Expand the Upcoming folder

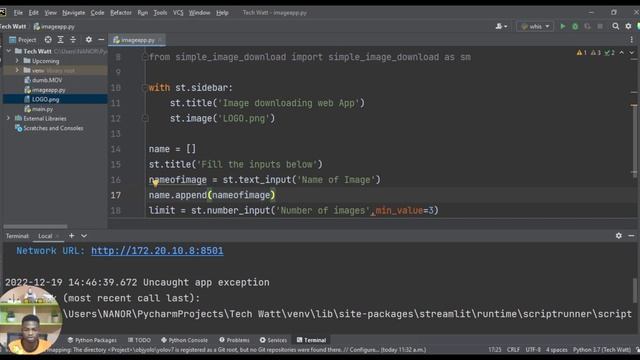click(x=17, y=61)
